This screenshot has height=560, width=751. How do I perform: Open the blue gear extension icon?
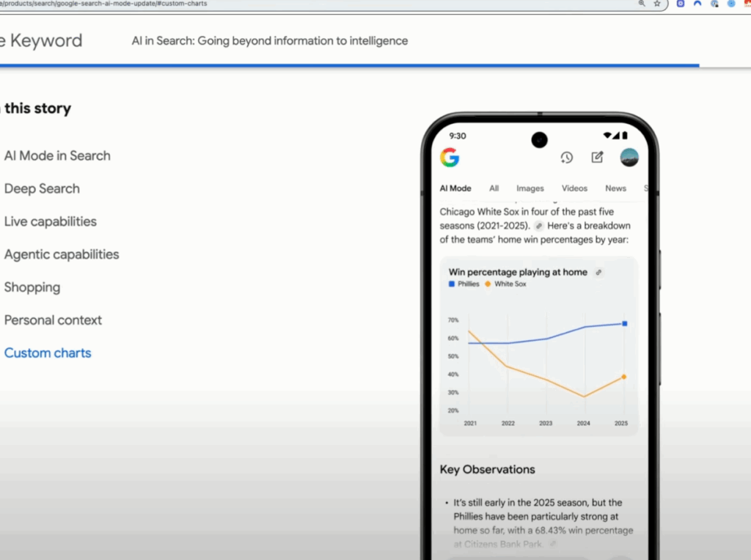[x=680, y=4]
